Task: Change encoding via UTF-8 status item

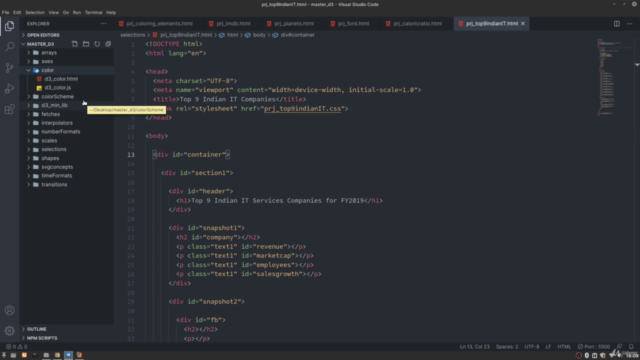Action: pyautogui.click(x=532, y=347)
